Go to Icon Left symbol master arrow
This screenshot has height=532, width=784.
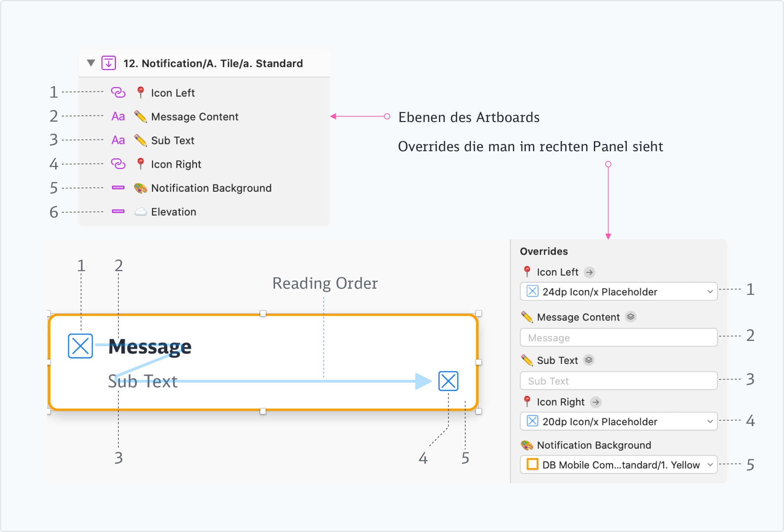tap(590, 272)
